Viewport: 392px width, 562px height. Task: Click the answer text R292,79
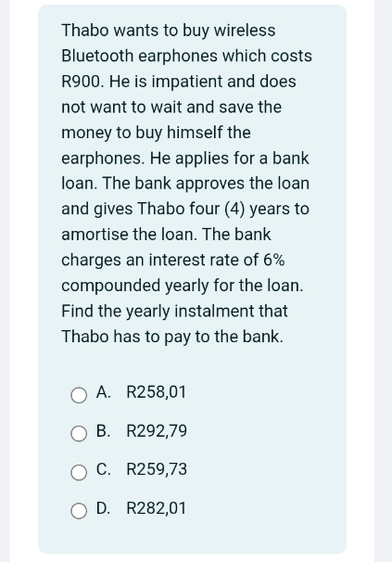tap(157, 431)
